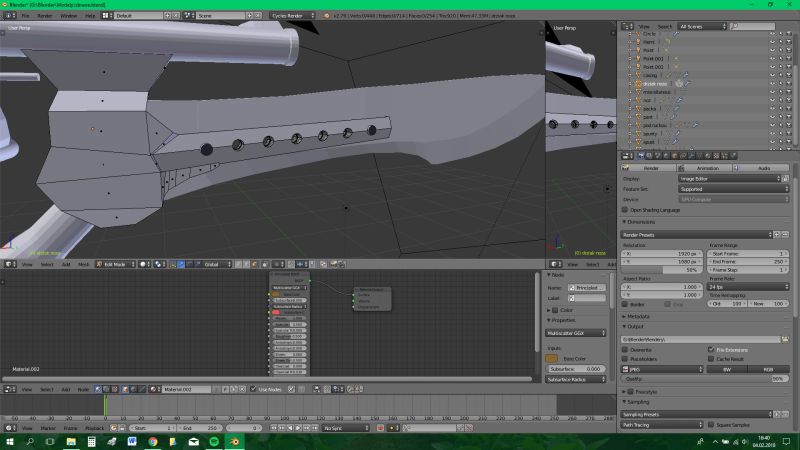Open the Multiscatter GGX properties dropdown
Viewport: 800px width, 450px height.
(x=576, y=333)
